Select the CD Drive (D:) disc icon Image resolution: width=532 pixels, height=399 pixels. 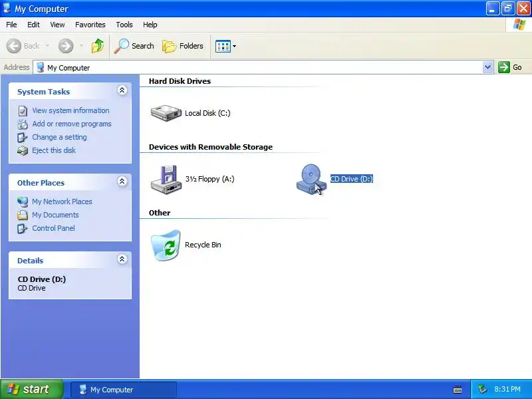click(311, 180)
